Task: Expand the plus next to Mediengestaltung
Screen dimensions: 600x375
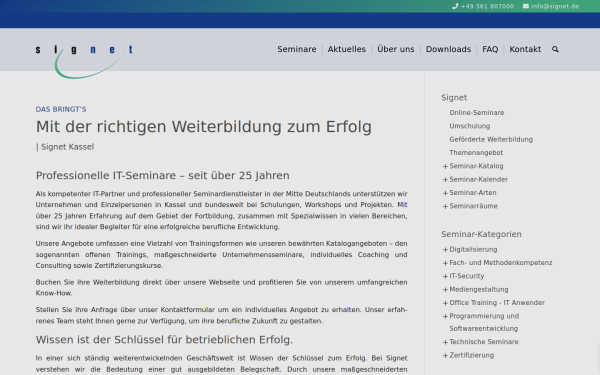Action: [445, 290]
